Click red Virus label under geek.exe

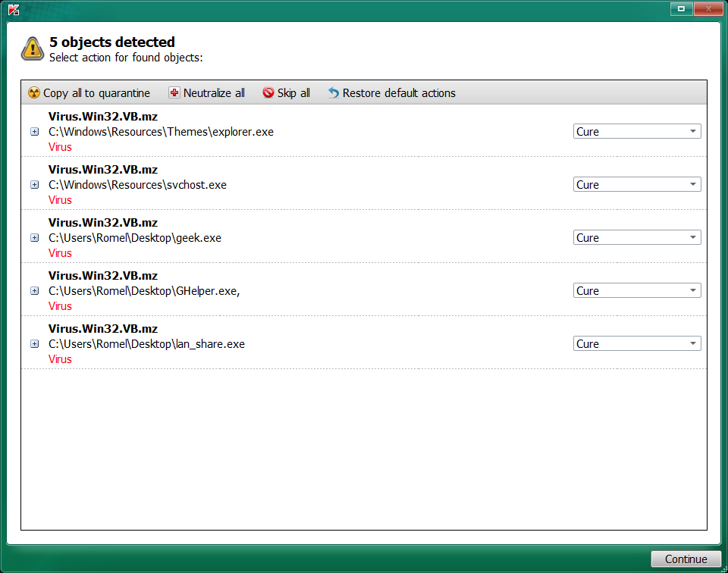(60, 253)
